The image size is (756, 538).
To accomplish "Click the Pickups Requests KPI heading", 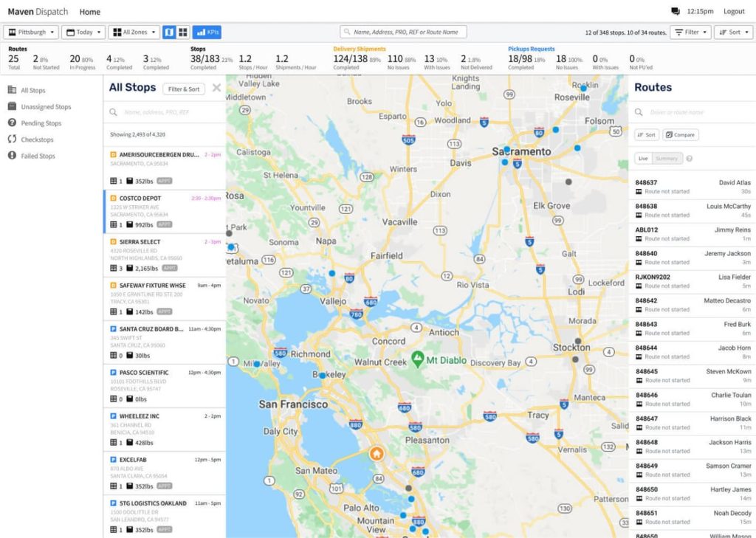I will [x=531, y=49].
